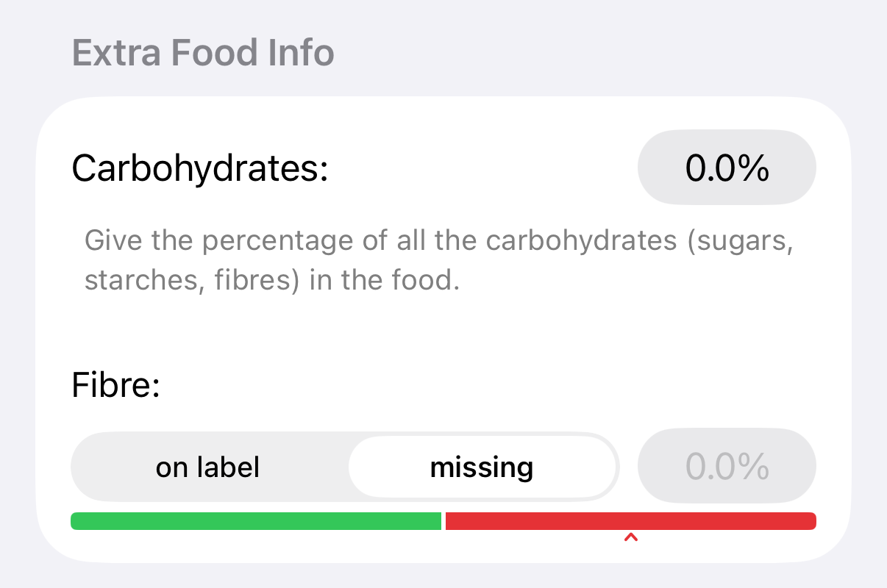Click the Carbohydrates 0.0% percentage field
Viewport: 887px width, 588px height.
(727, 168)
